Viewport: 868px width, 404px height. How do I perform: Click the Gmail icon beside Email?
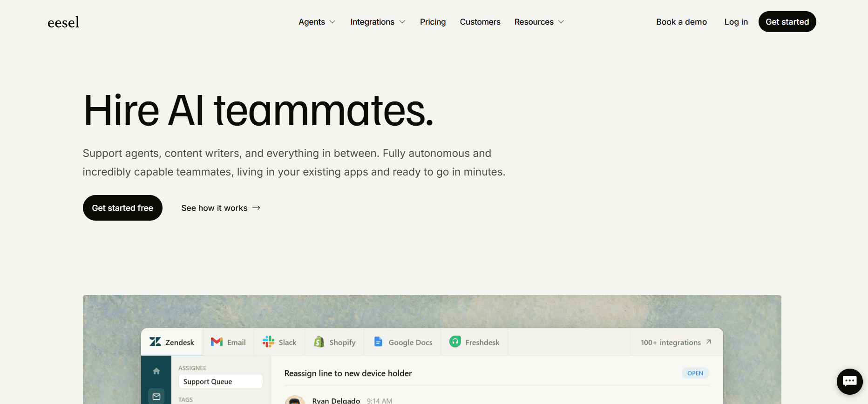tap(217, 342)
